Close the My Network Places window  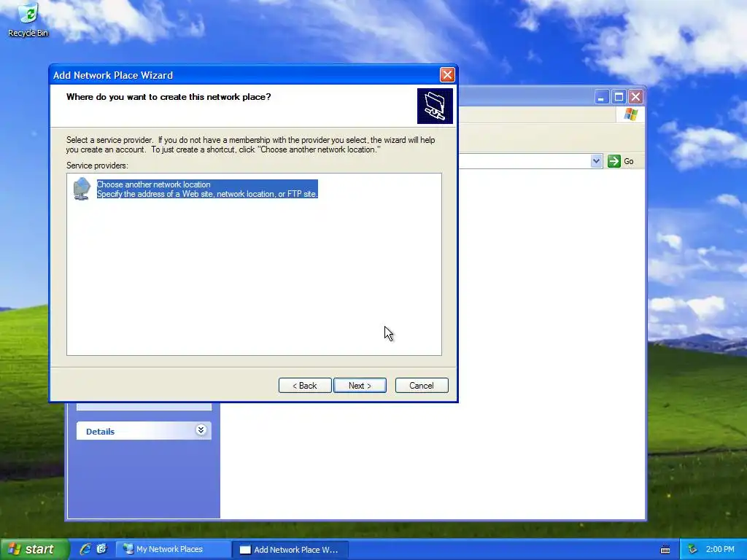[x=635, y=97]
